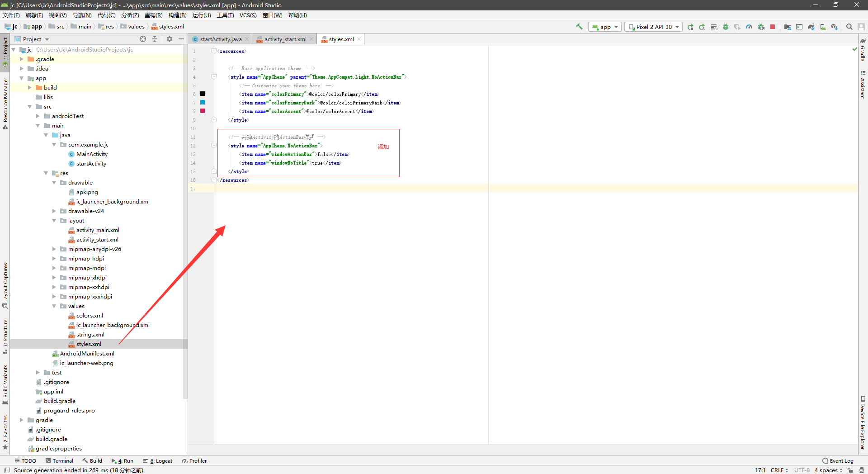Image resolution: width=868 pixels, height=474 pixels.
Task: Collapse the layout folder
Action: tap(54, 221)
